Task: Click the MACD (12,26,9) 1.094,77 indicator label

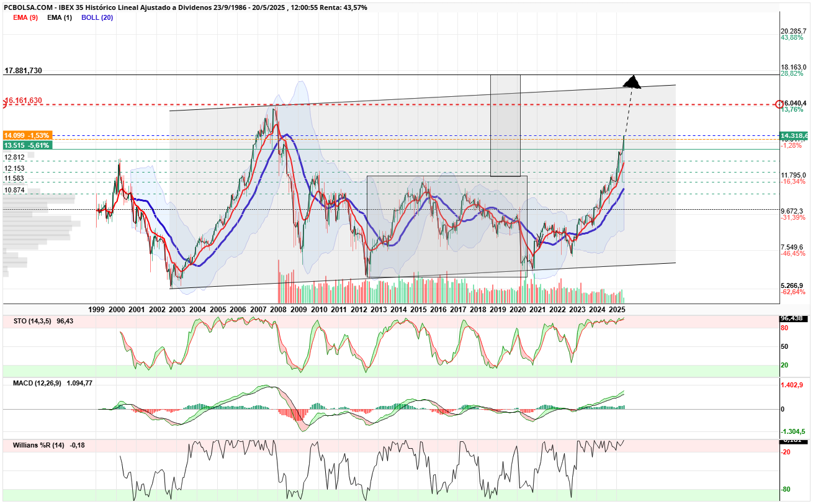Action: [x=53, y=383]
